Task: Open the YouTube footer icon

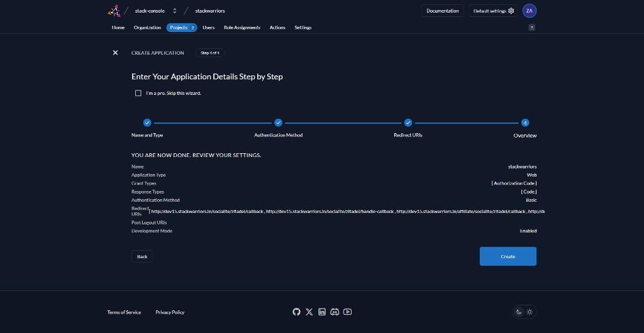Action: coord(347,312)
